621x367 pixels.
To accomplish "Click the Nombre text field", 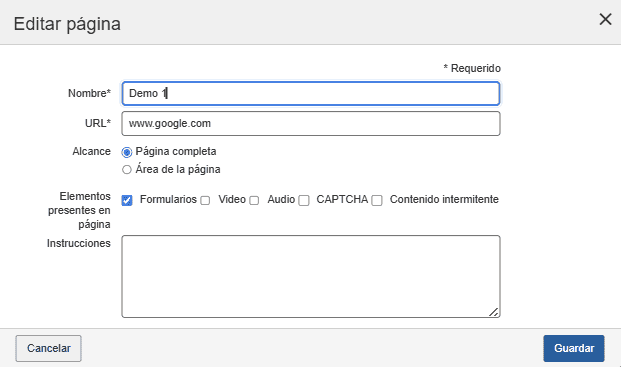I will 310,93.
